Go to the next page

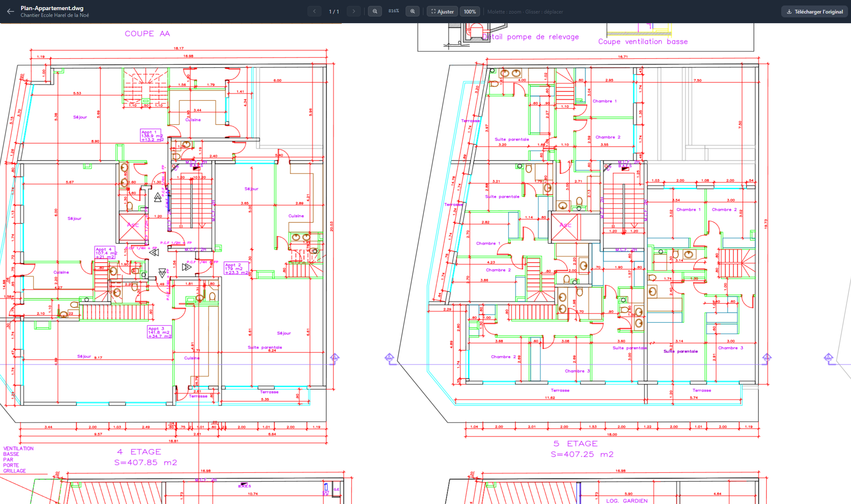[354, 11]
